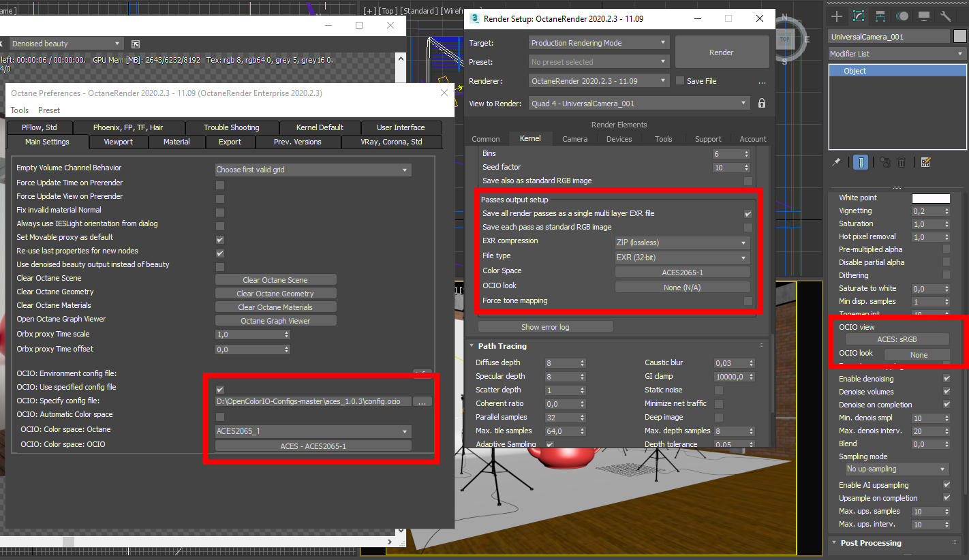Open Empty Volume Channel Behavior dropdown
Viewport: 969px width, 560px height.
pyautogui.click(x=313, y=170)
